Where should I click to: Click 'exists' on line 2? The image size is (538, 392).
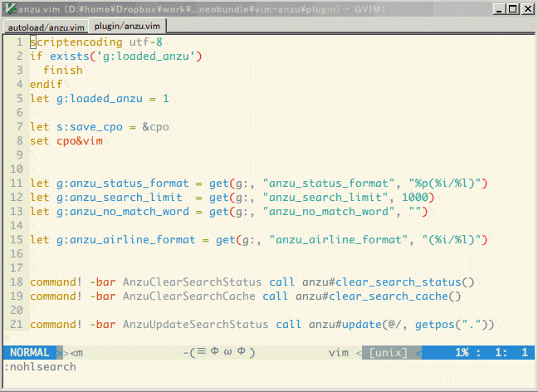pos(70,56)
